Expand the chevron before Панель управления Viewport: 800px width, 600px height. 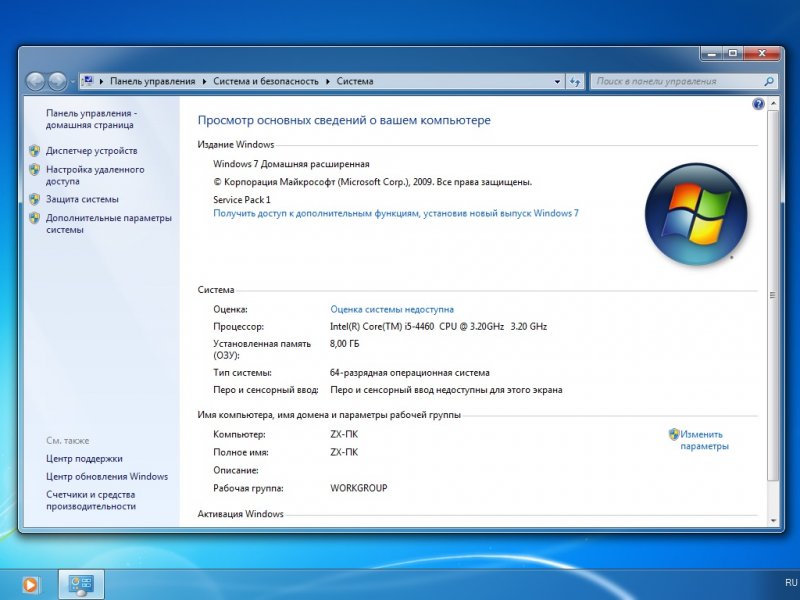click(x=102, y=82)
